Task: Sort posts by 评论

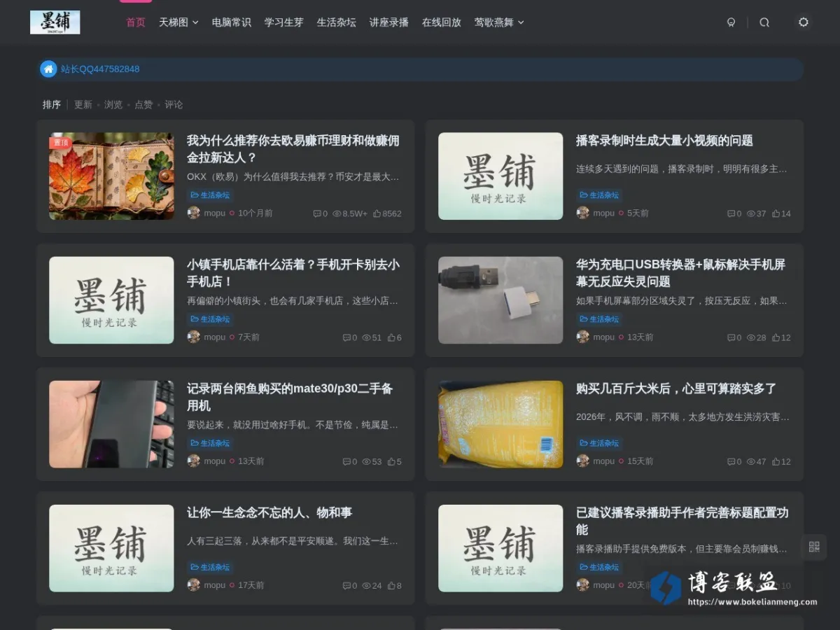Action: pos(174,104)
